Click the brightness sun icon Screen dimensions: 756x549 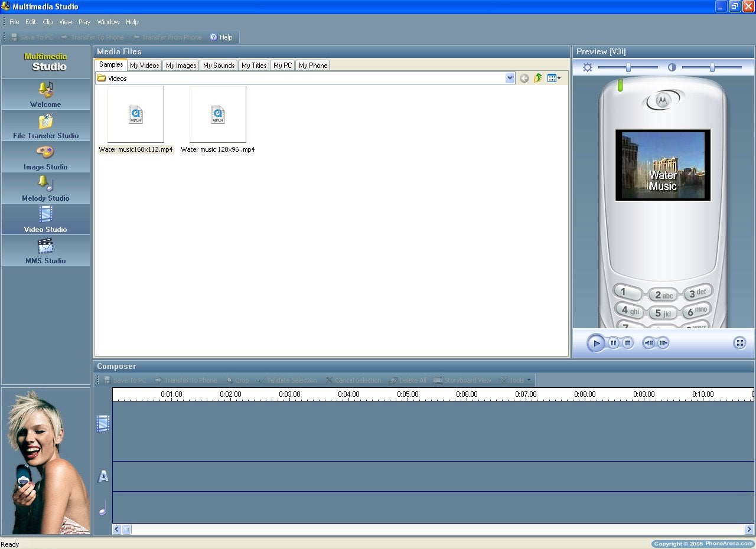587,67
